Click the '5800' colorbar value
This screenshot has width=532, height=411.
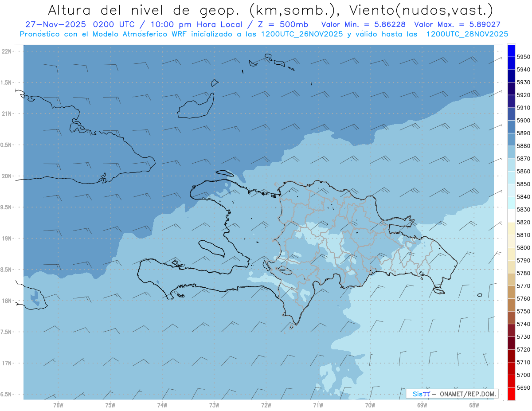click(523, 248)
